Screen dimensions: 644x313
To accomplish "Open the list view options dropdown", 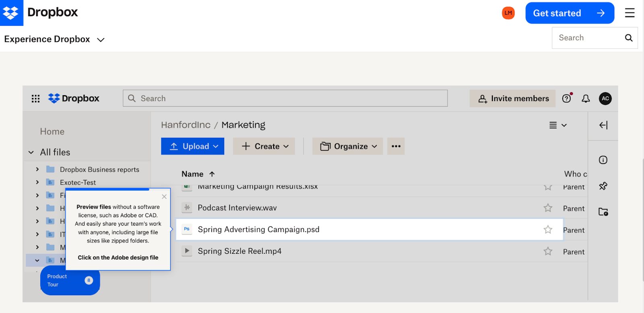I will point(558,125).
